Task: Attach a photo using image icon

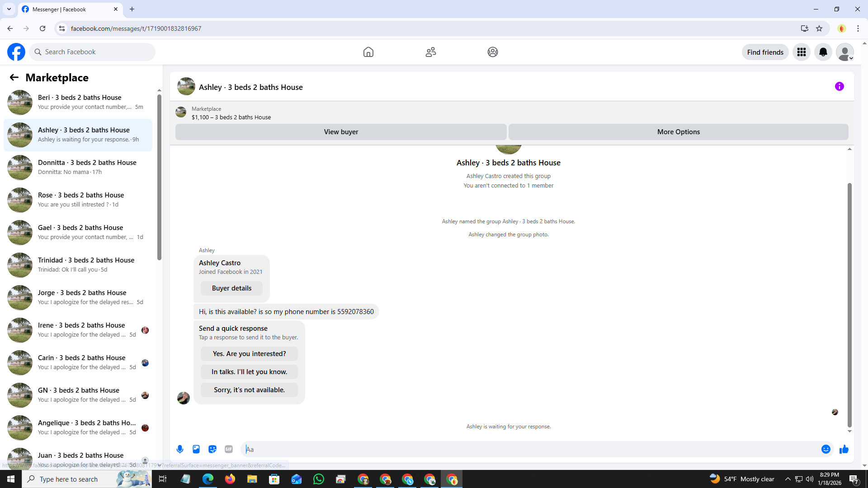Action: [x=196, y=449]
